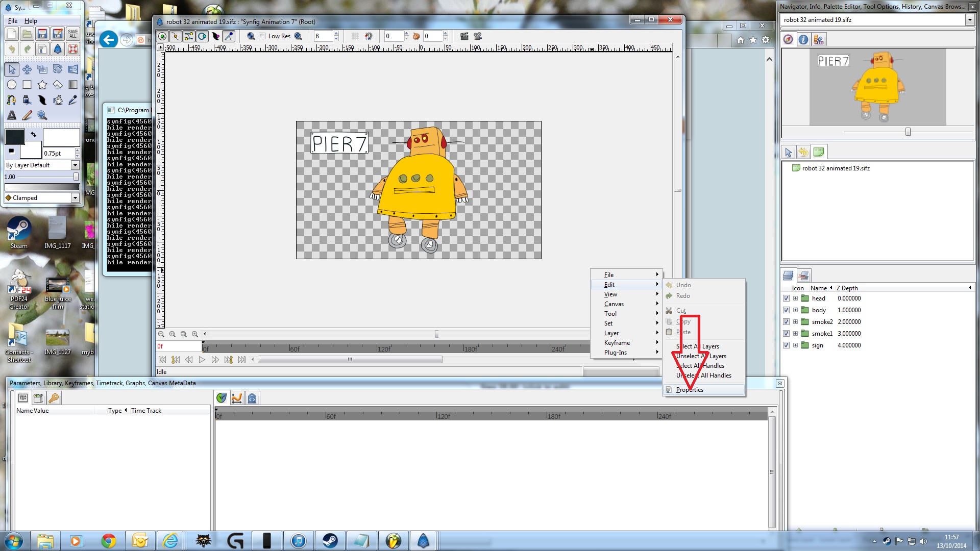Viewport: 980px width, 551px height.
Task: Select the Sketch pencil tool
Action: 27,115
